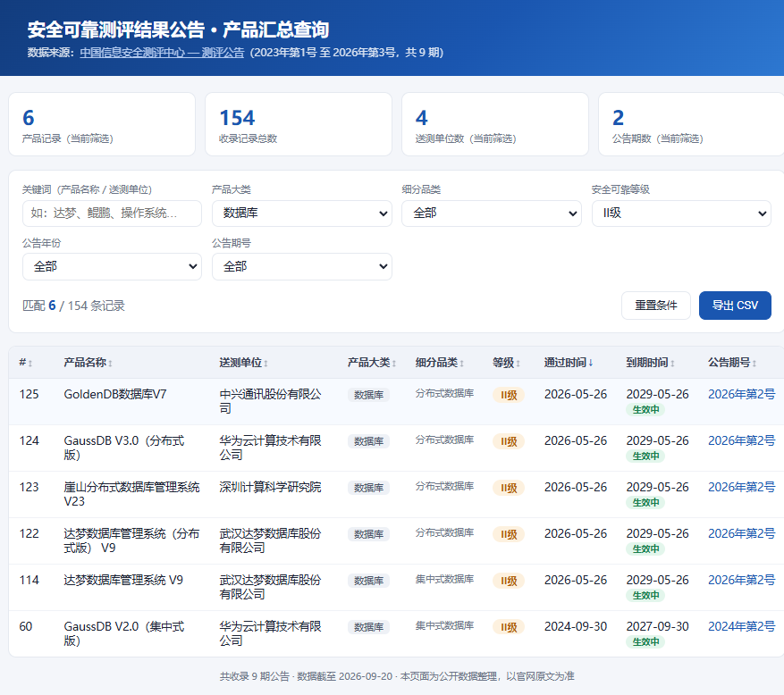The height and width of the screenshot is (695, 784).
Task: Click 深圳计算科学研究院 vendor cell
Action: pyautogui.click(x=270, y=487)
